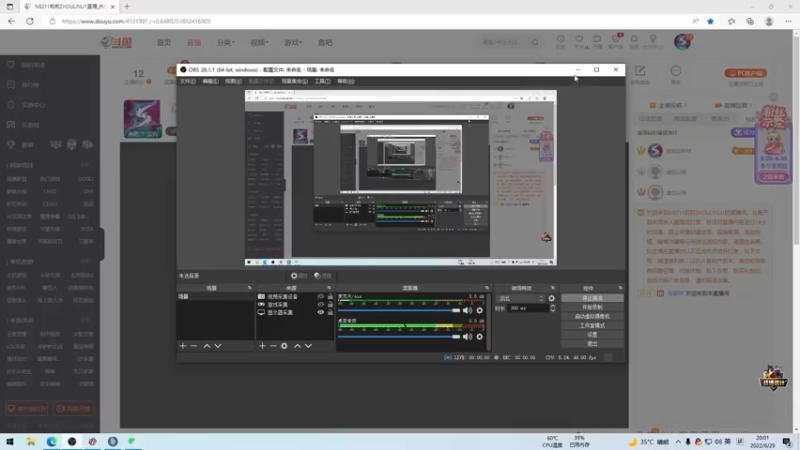Lock the display capture source
Image resolution: width=800 pixels, height=450 pixels.
pyautogui.click(x=330, y=312)
